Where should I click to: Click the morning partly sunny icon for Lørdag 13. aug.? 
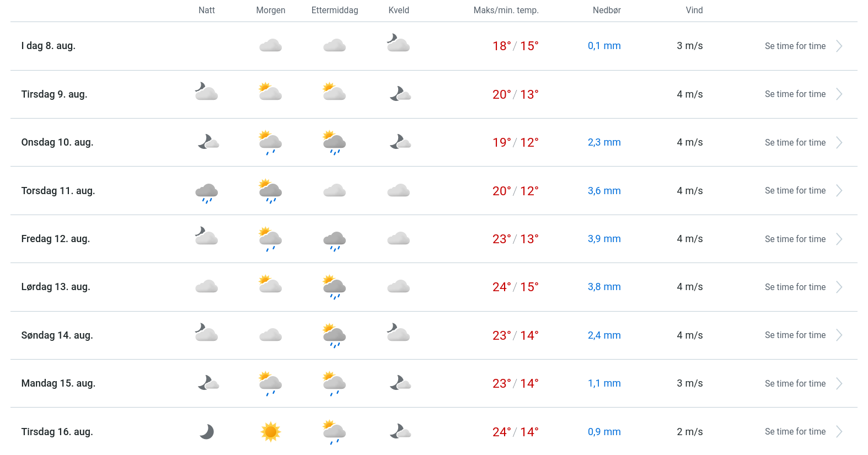click(x=270, y=285)
